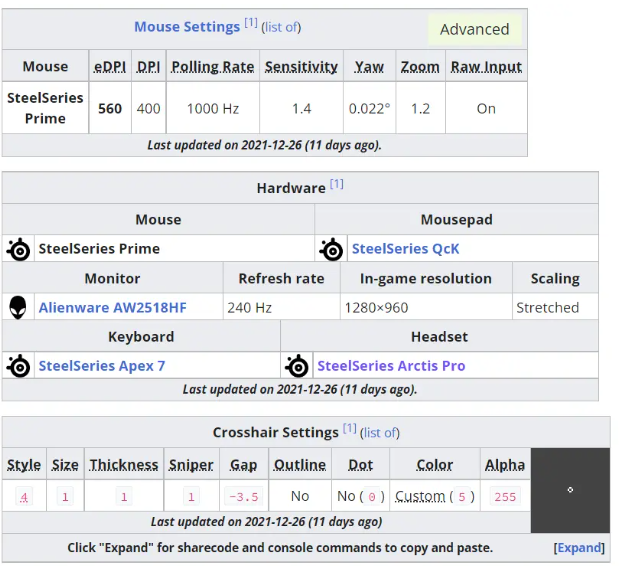Open the SteelSeries Apex 7 link
The height and width of the screenshot is (566, 619).
pyautogui.click(x=102, y=366)
